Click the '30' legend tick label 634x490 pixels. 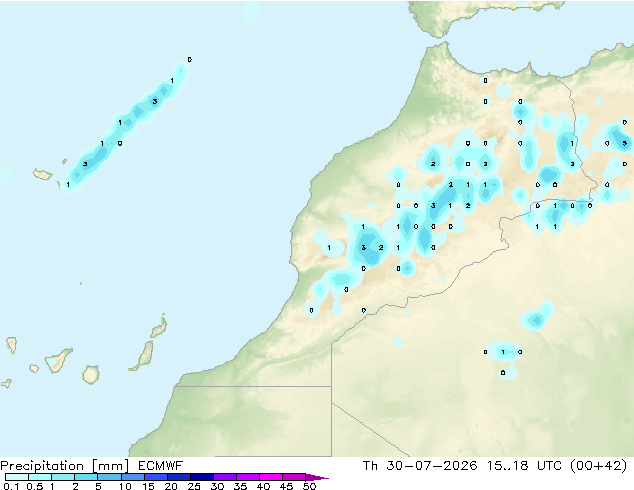[x=217, y=486]
